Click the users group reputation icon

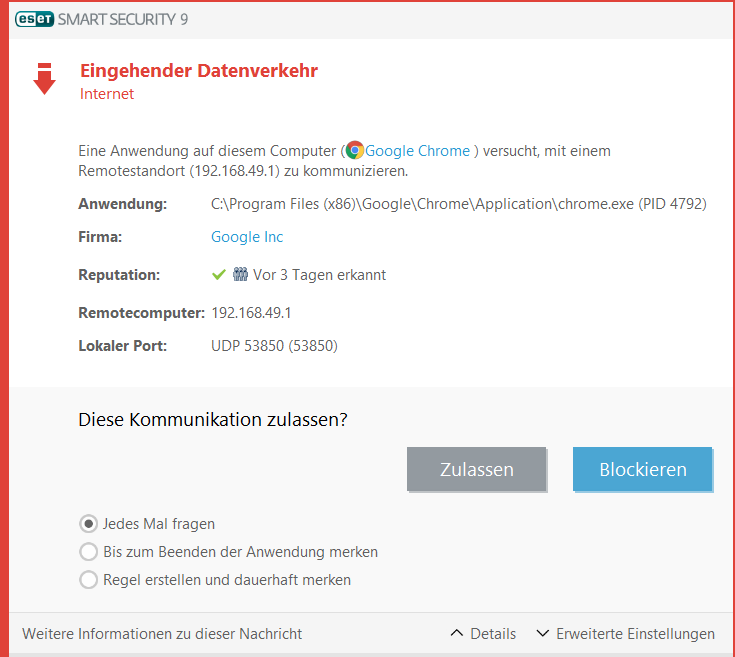(x=240, y=274)
